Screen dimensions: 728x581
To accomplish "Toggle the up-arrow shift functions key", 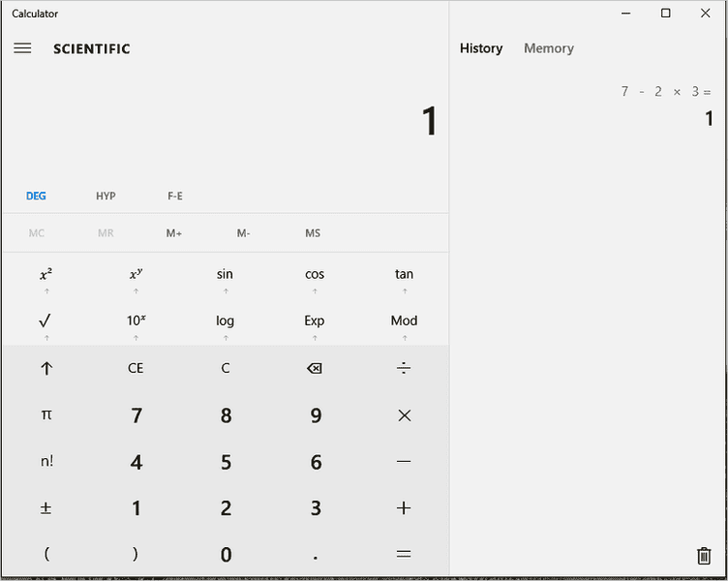I will pos(45,368).
